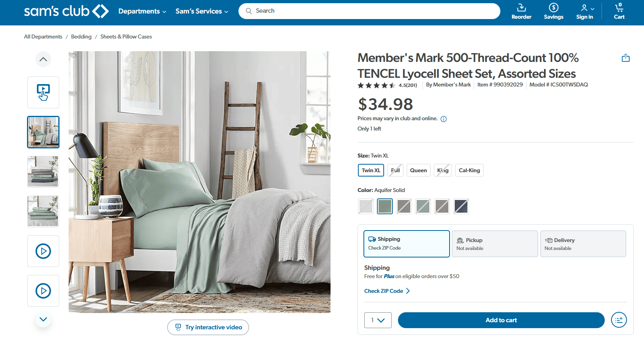644x344 pixels.
Task: Open the Bedding breadcrumb link
Action: (x=81, y=37)
